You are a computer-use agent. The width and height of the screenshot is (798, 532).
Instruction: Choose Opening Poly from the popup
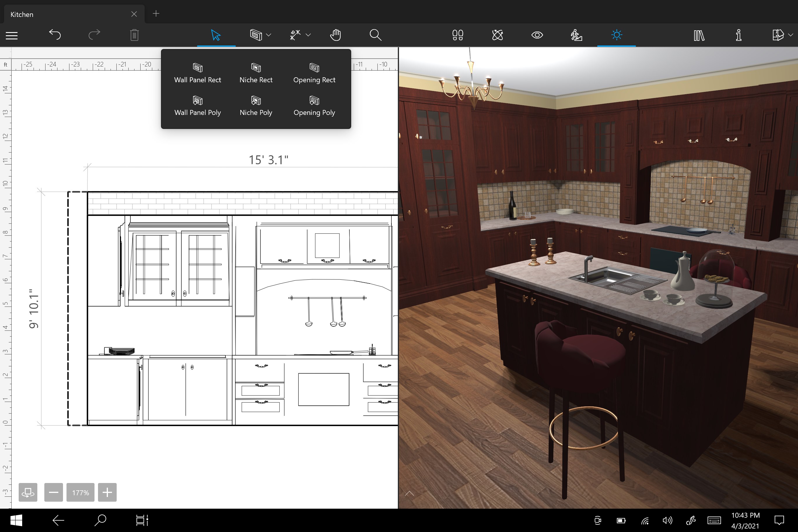[314, 106]
